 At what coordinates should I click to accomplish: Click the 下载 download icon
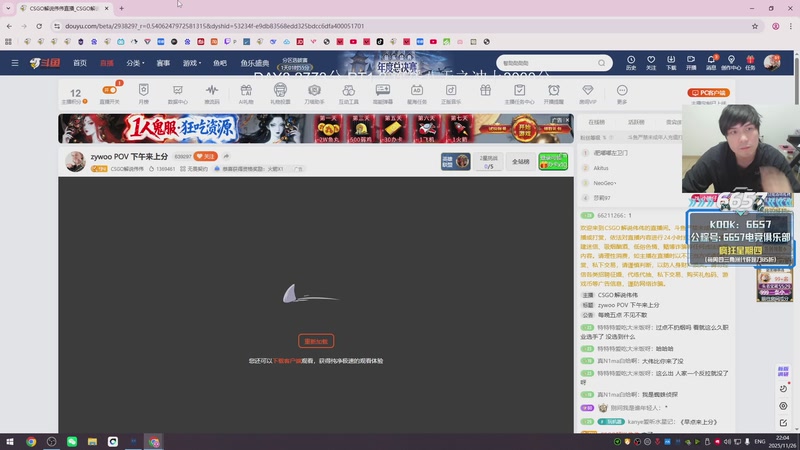(x=671, y=63)
